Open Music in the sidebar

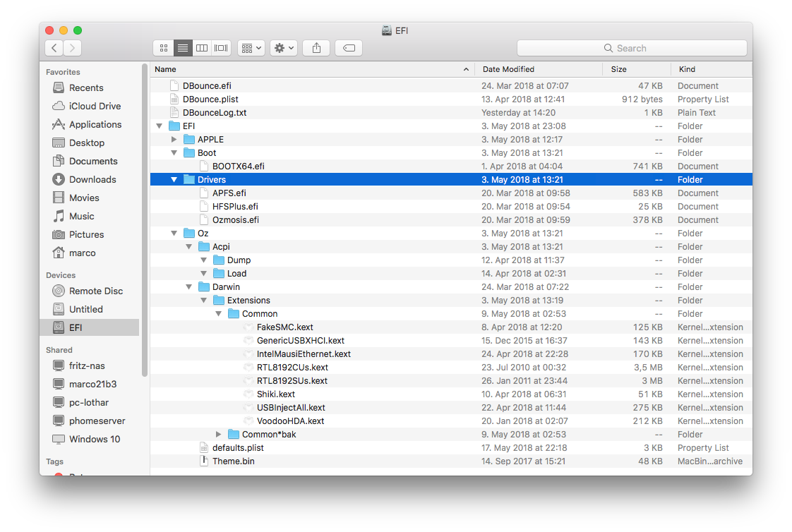tap(73, 216)
